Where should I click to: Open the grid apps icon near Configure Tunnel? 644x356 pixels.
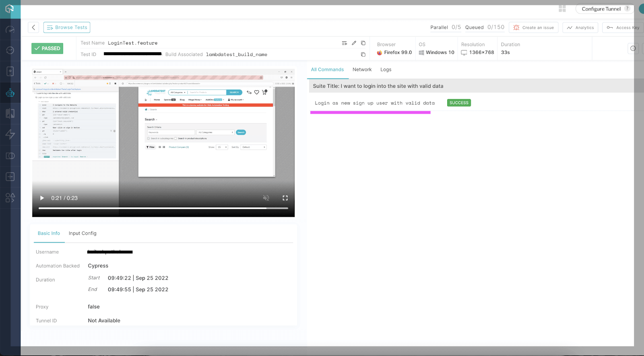coord(562,9)
